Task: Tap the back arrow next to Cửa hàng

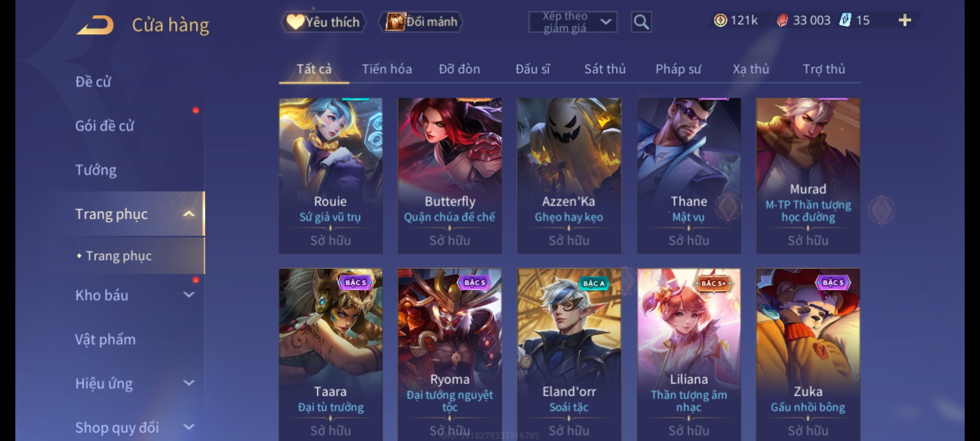Action: tap(95, 24)
